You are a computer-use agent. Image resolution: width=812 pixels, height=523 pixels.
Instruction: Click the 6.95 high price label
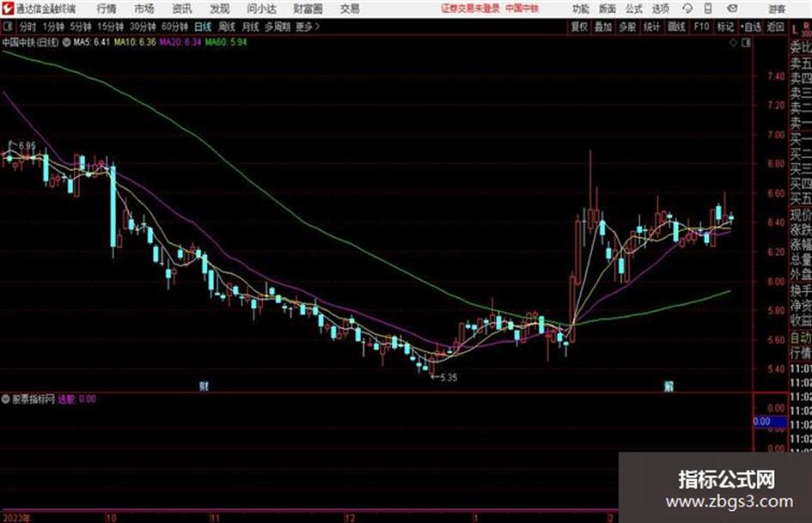point(27,146)
